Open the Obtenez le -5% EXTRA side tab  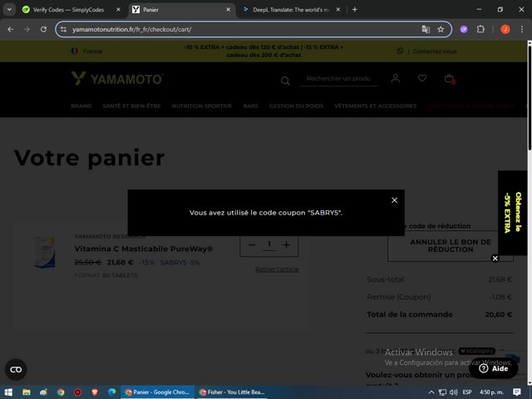tap(512, 213)
